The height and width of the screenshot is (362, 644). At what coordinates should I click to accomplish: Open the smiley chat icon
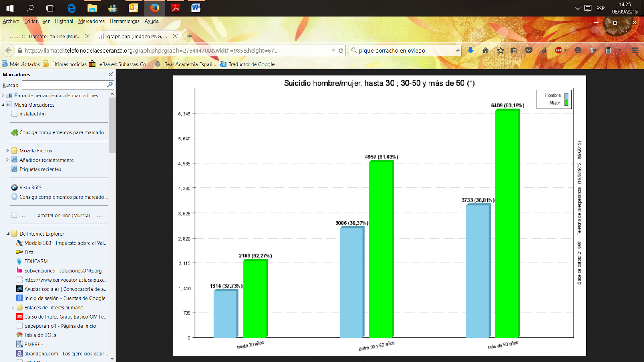tap(578, 50)
